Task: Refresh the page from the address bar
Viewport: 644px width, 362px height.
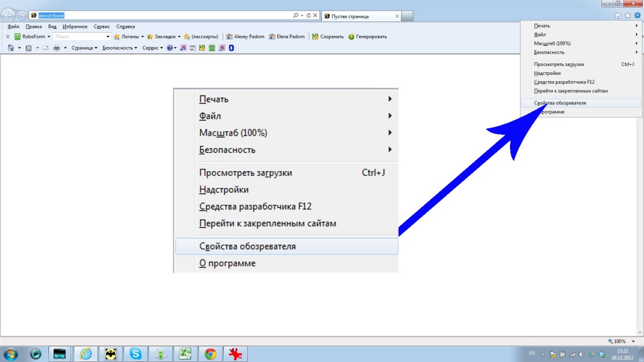Action: [x=308, y=16]
